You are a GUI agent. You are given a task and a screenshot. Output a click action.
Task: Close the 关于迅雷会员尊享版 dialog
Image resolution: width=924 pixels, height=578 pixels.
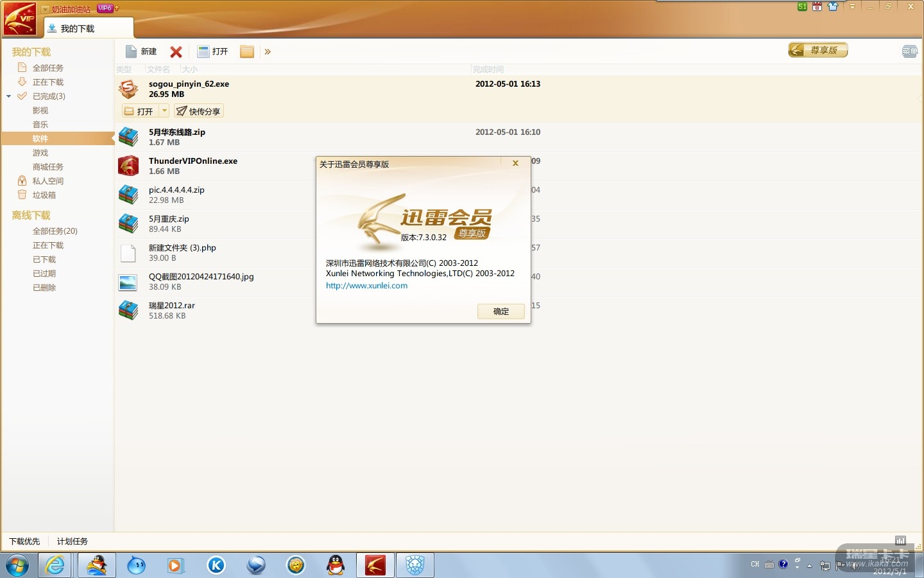(x=515, y=164)
